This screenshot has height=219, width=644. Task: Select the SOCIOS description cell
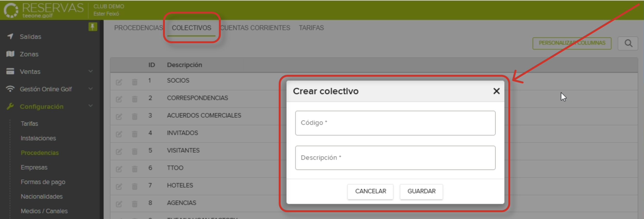(178, 80)
